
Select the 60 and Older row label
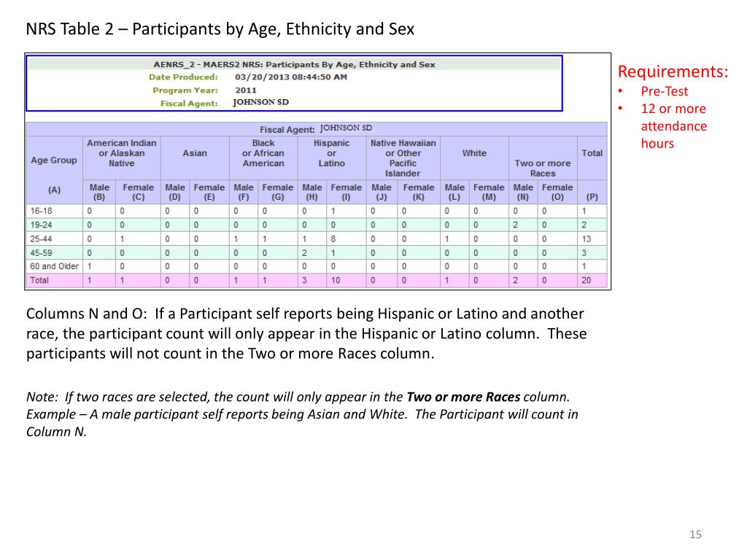tap(54, 266)
